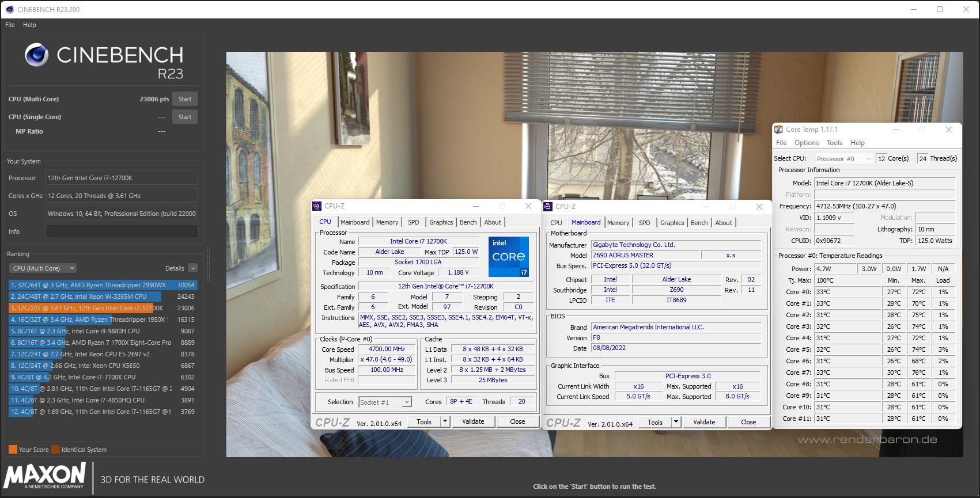Click the Cinebench R23 sphere logo
Screen dimensions: 980x498
point(37,55)
